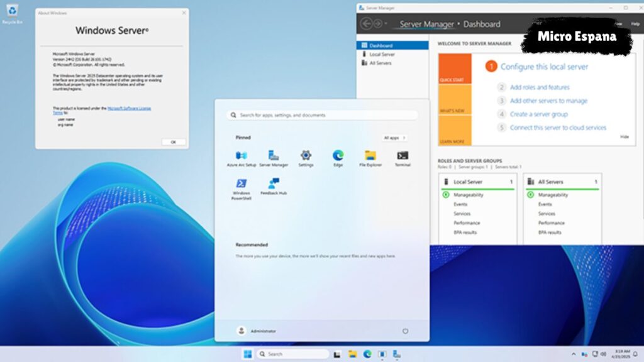Click the Start button on the taskbar

248,354
